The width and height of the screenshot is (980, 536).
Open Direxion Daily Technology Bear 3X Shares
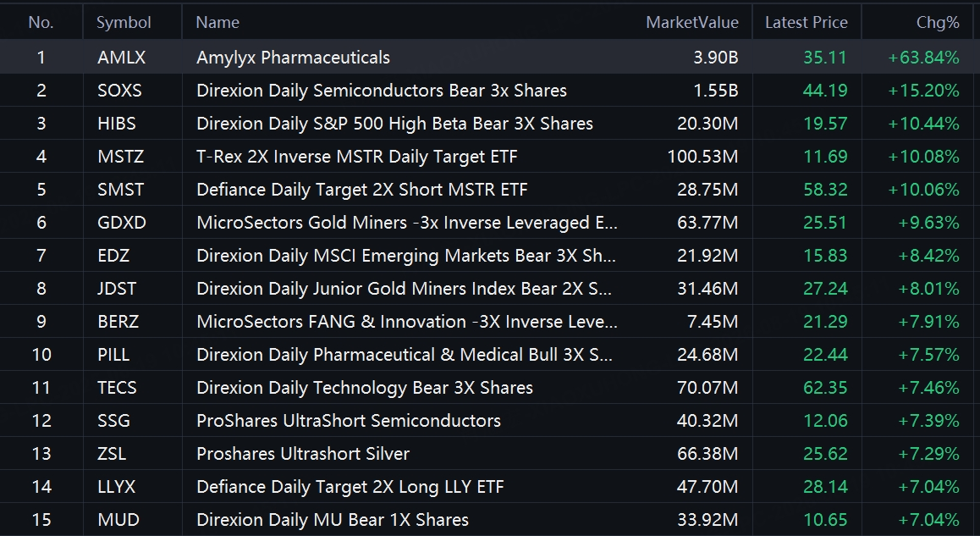[365, 388]
